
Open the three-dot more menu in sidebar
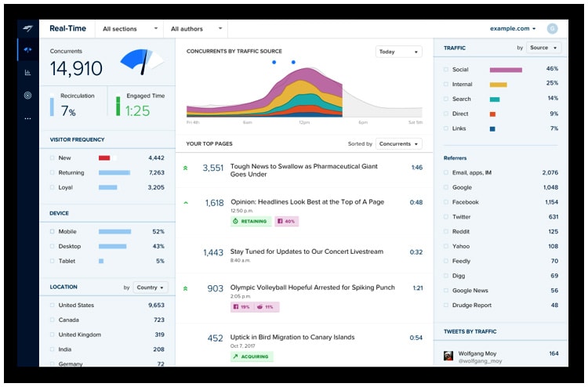point(27,118)
